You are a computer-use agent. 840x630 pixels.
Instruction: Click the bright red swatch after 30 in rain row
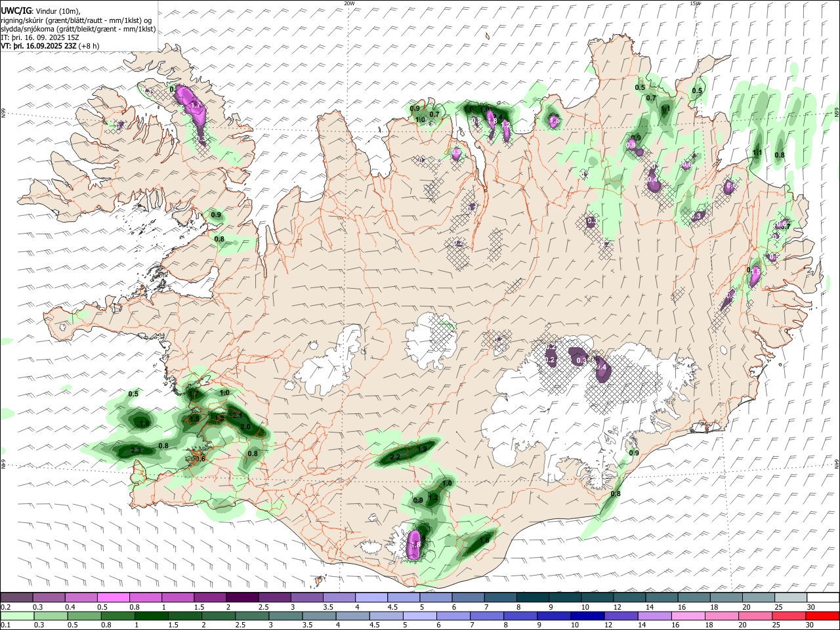822,616
